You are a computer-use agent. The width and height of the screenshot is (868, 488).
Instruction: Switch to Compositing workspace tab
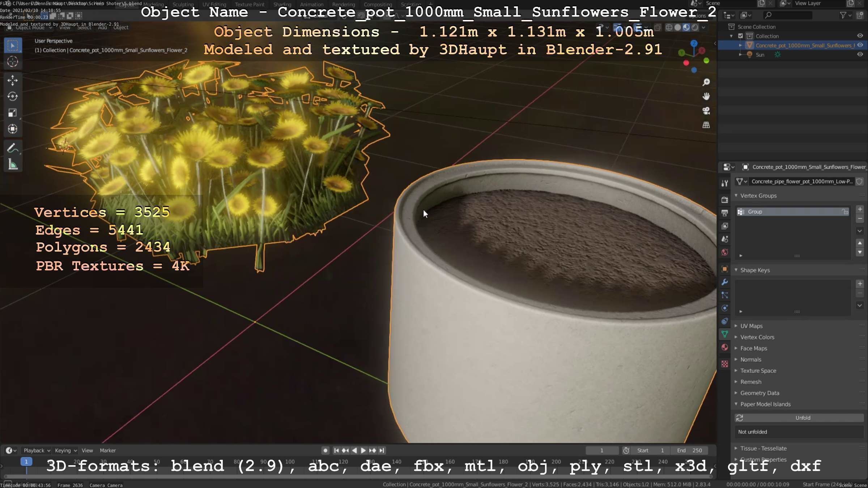coord(378,4)
